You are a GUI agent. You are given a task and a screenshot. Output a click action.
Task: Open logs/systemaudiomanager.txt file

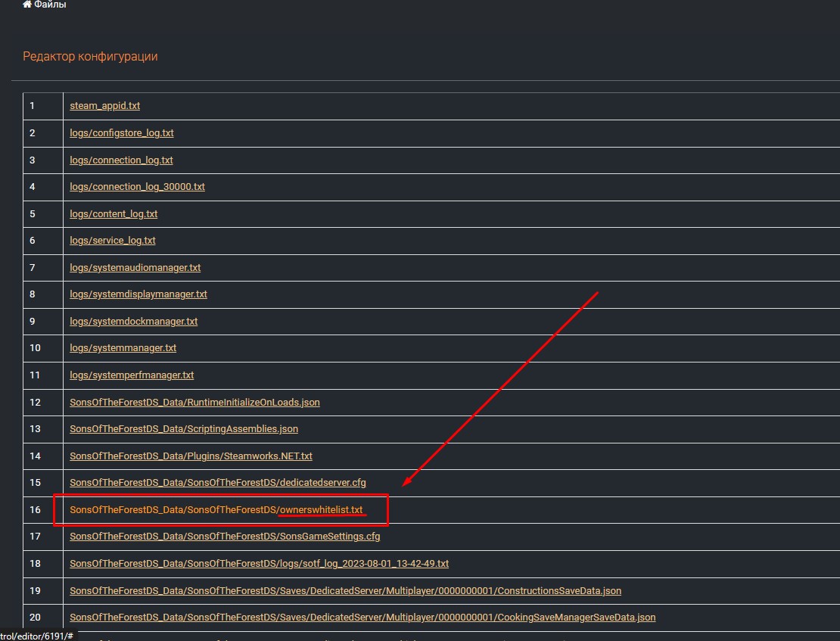pos(135,268)
